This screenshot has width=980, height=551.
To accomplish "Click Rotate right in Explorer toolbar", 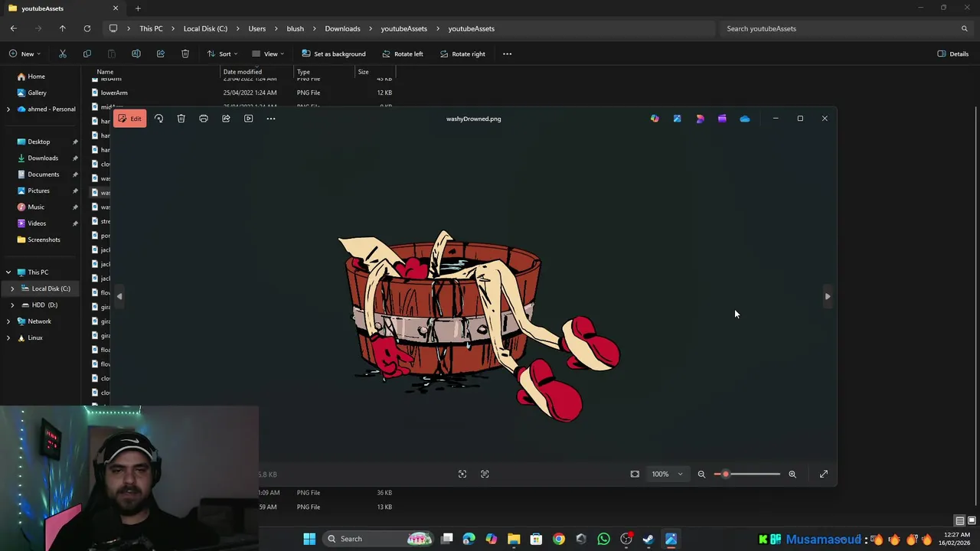I will coord(462,54).
